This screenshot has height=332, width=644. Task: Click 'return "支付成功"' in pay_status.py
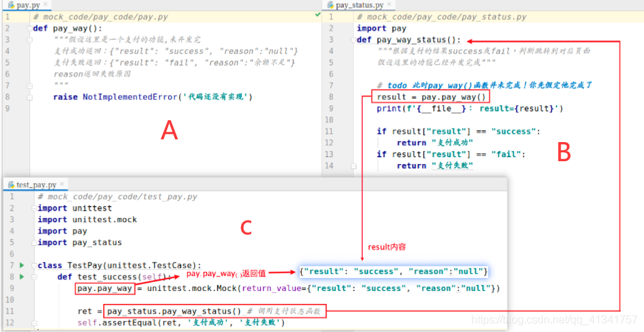(435, 143)
